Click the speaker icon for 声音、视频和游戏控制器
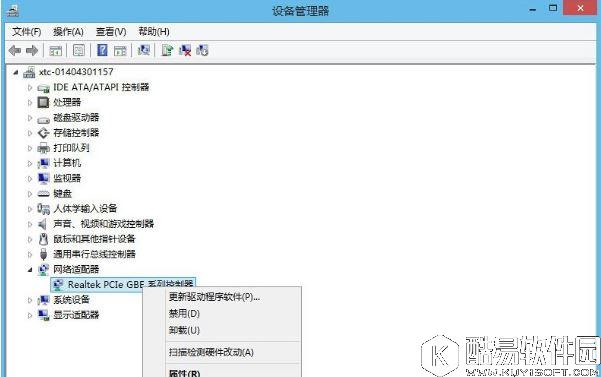The height and width of the screenshot is (377, 601). (43, 224)
